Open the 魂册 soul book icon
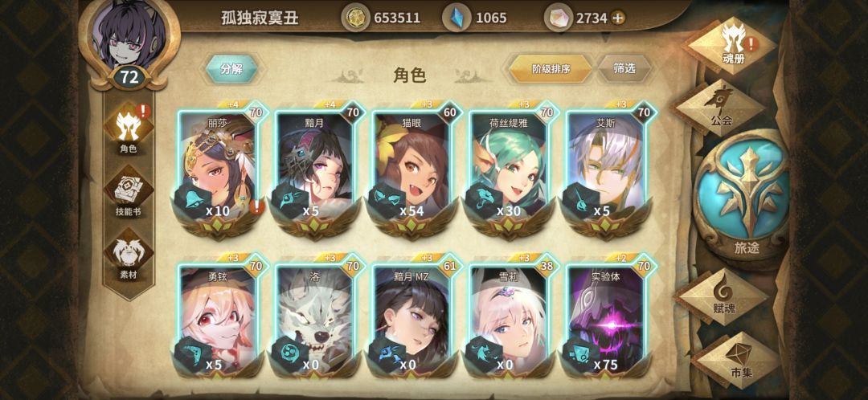 click(x=733, y=43)
